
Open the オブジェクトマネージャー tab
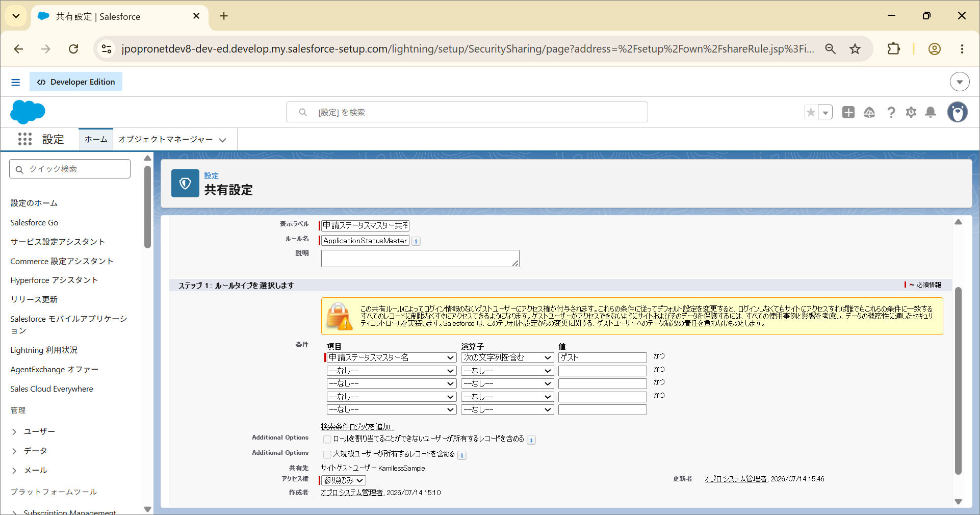(172, 139)
